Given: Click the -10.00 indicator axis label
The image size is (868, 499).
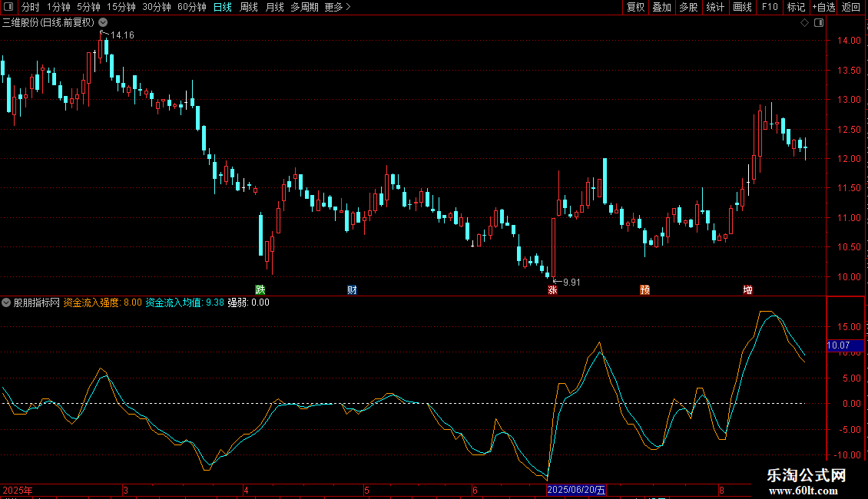Looking at the screenshot, I should pos(847,455).
